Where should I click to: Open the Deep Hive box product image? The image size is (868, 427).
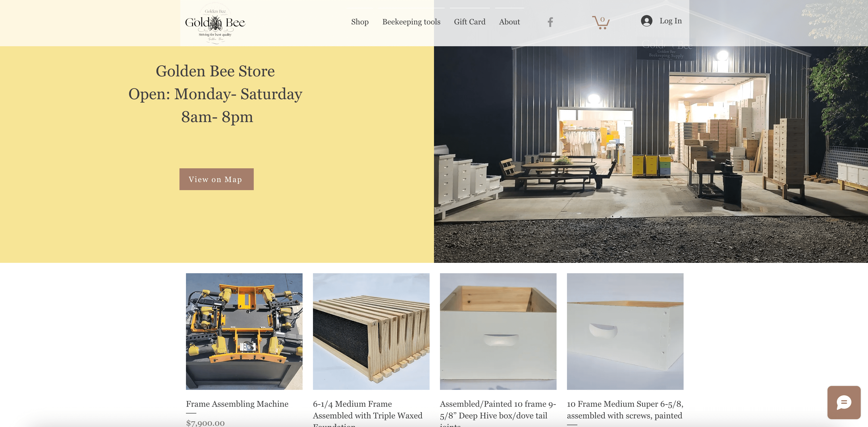498,331
